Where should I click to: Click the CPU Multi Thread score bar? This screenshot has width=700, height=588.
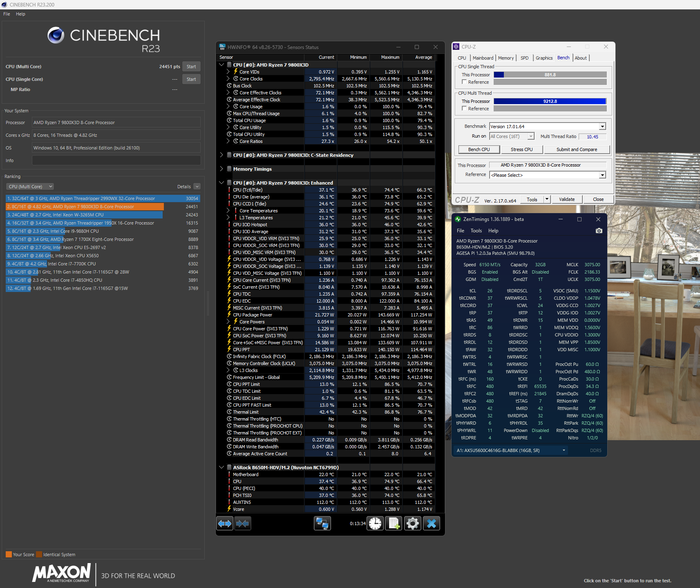pos(550,101)
